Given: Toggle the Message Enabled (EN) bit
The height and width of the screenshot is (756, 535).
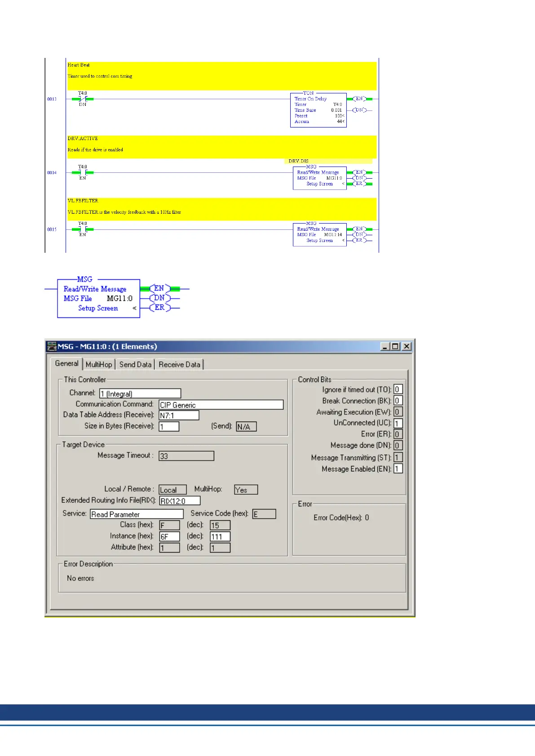Looking at the screenshot, I should 398,469.
